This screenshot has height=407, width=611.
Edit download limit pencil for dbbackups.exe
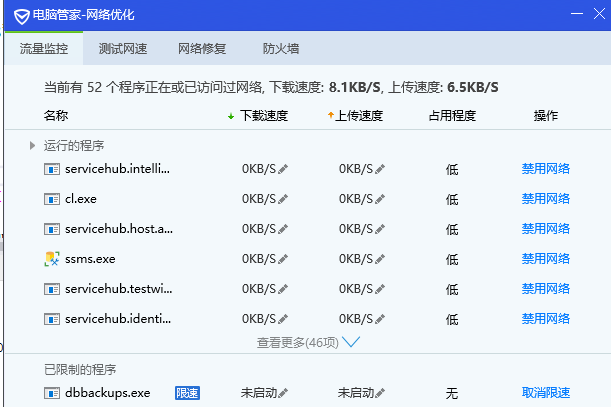[x=283, y=393]
